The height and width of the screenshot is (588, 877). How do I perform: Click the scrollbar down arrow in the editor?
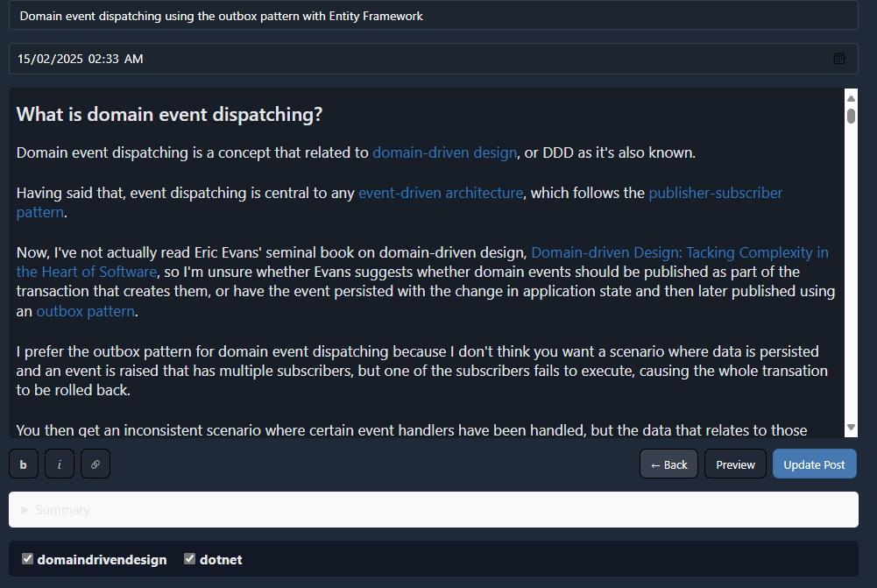[x=851, y=427]
